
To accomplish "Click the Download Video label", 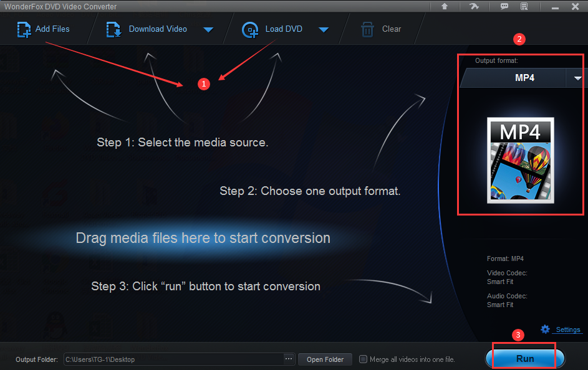I will [158, 29].
